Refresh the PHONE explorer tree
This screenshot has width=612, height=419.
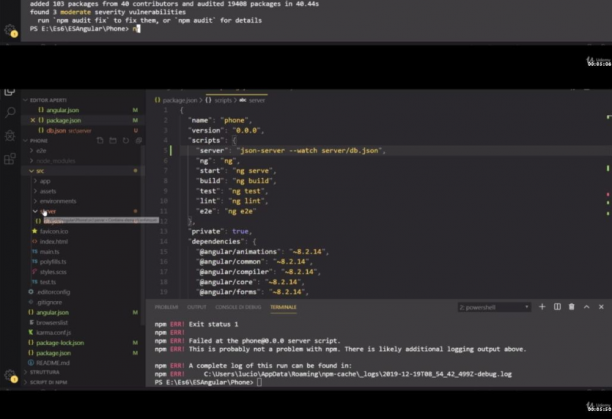126,140
